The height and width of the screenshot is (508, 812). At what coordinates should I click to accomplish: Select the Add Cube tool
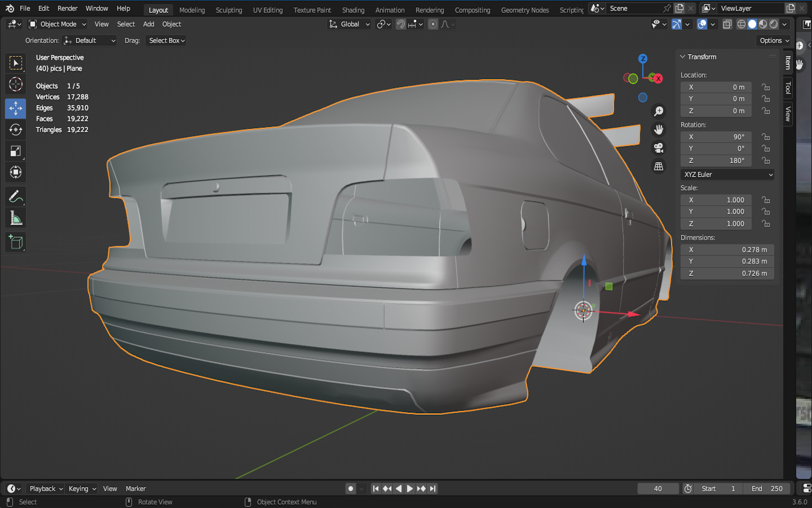click(16, 242)
